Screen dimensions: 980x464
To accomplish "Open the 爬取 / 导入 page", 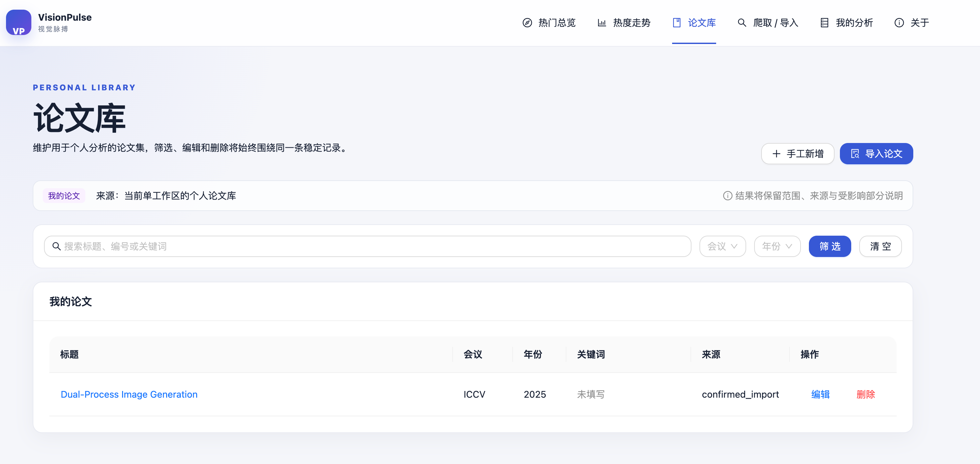I will tap(768, 23).
